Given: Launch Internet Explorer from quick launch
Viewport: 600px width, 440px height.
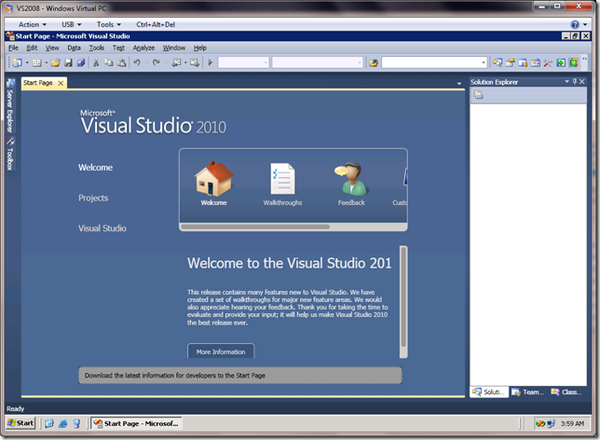Looking at the screenshot, I should [63, 424].
